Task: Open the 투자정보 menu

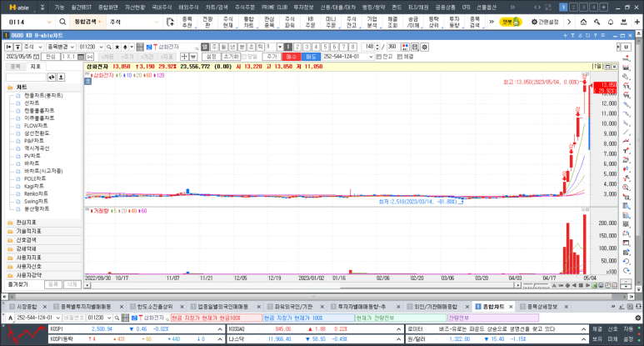Action: click(x=303, y=7)
